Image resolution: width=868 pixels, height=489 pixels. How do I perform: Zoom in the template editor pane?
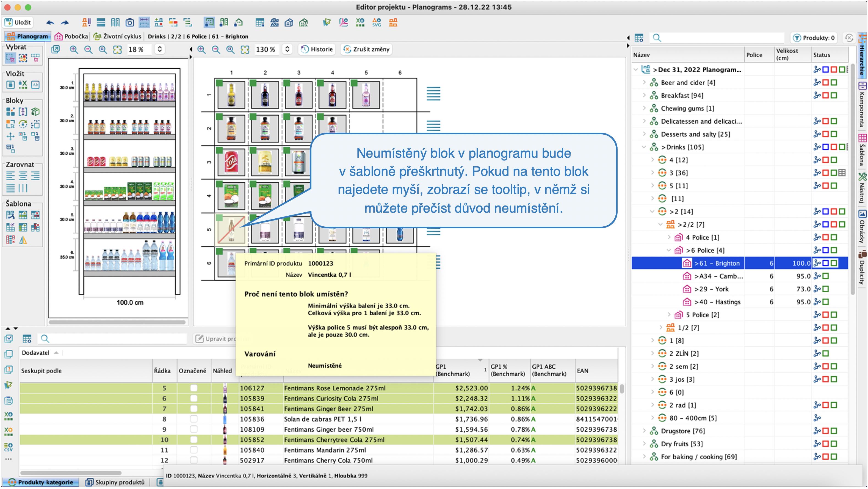pos(201,49)
